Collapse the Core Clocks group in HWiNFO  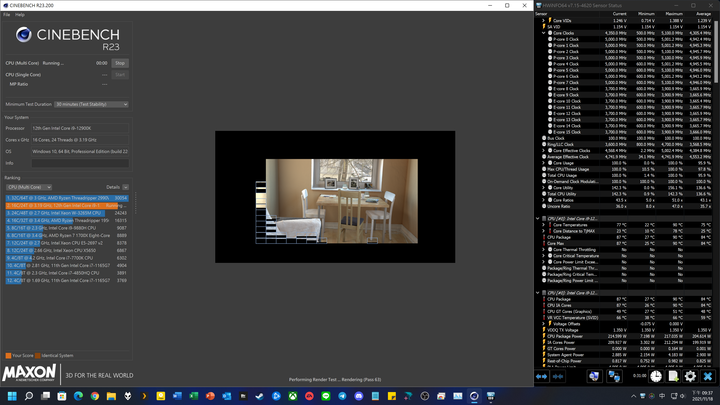coord(544,33)
